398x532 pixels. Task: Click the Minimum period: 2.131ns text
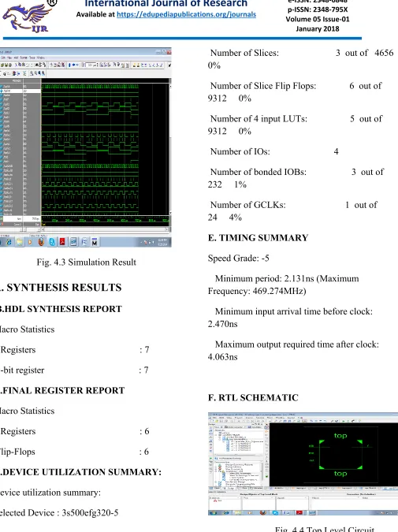(x=265, y=278)
